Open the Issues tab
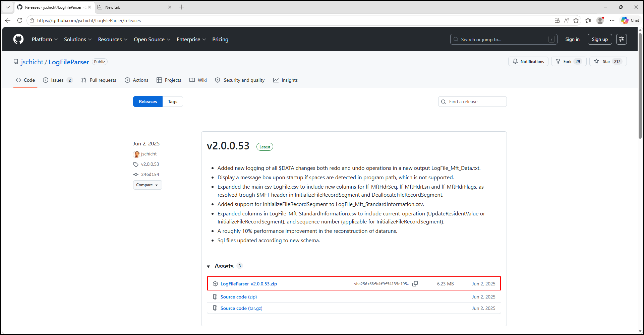This screenshot has width=644, height=335. click(x=58, y=80)
